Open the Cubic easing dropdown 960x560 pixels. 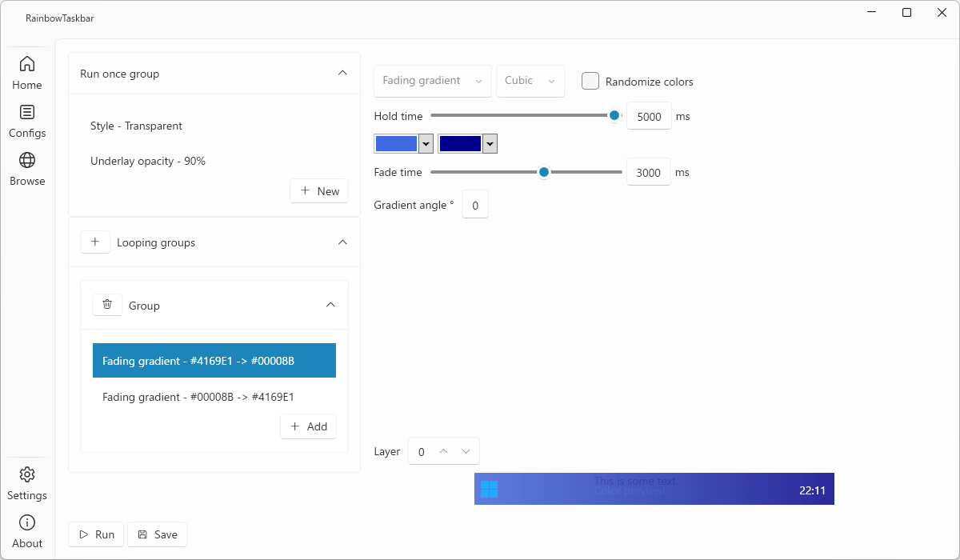pyautogui.click(x=530, y=81)
